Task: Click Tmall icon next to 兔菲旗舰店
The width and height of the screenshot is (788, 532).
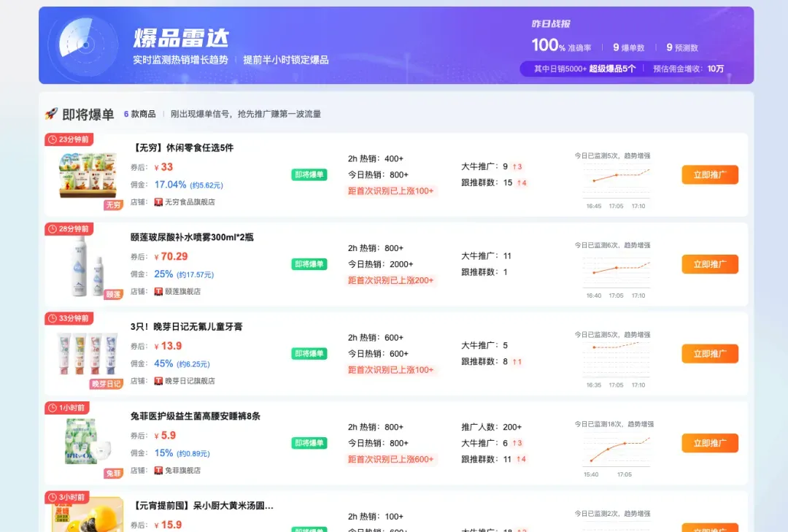Action: pyautogui.click(x=158, y=471)
